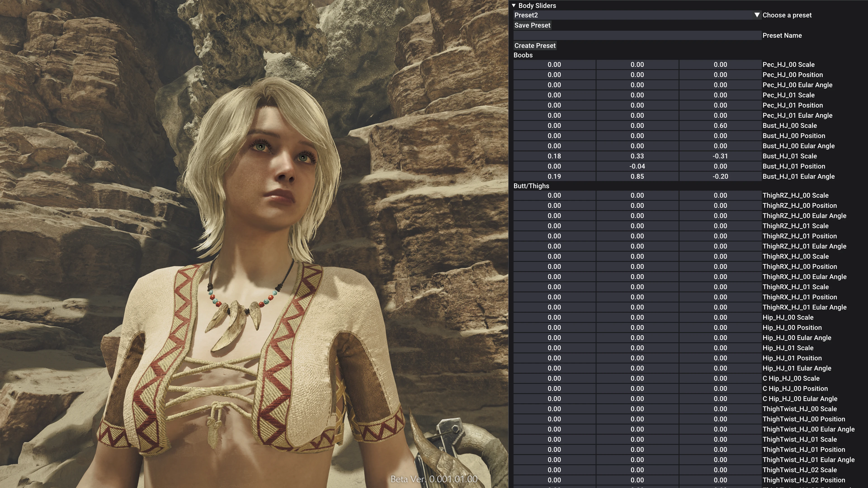Focus the Preset Name text field

coord(637,35)
